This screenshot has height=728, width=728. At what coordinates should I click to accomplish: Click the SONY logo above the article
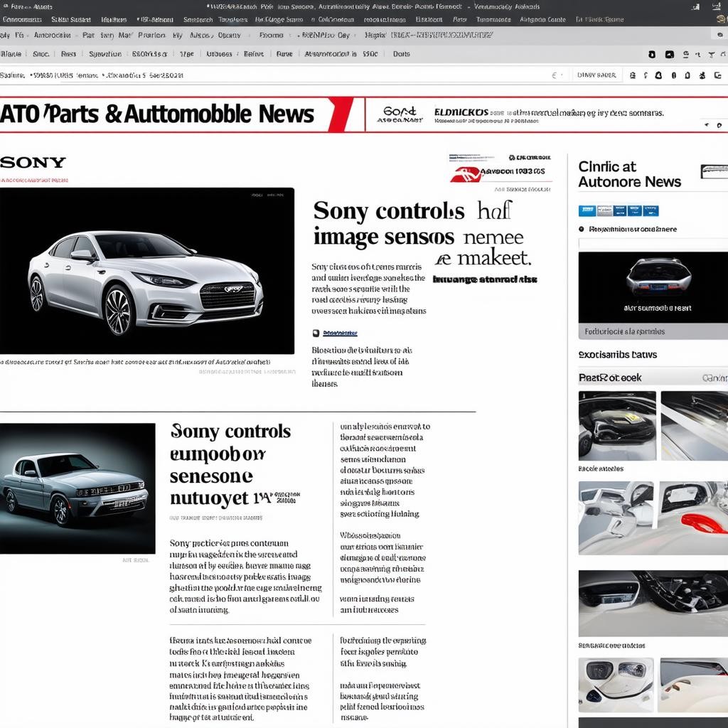33,162
